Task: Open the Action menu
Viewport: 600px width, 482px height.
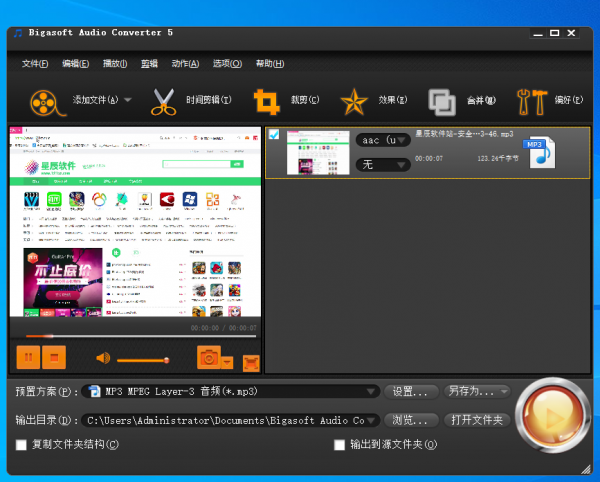Action: click(185, 64)
